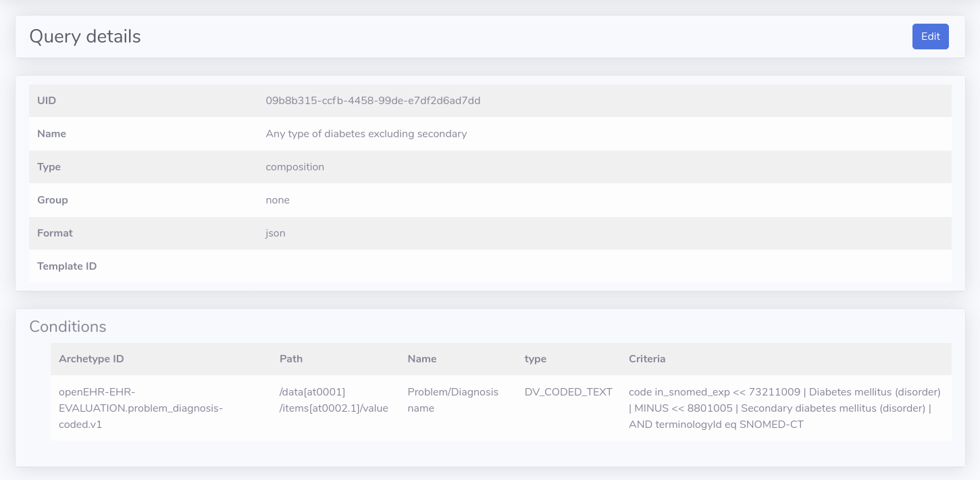Screen dimensions: 980x480
Task: Click the Edit button
Action: coord(930,37)
